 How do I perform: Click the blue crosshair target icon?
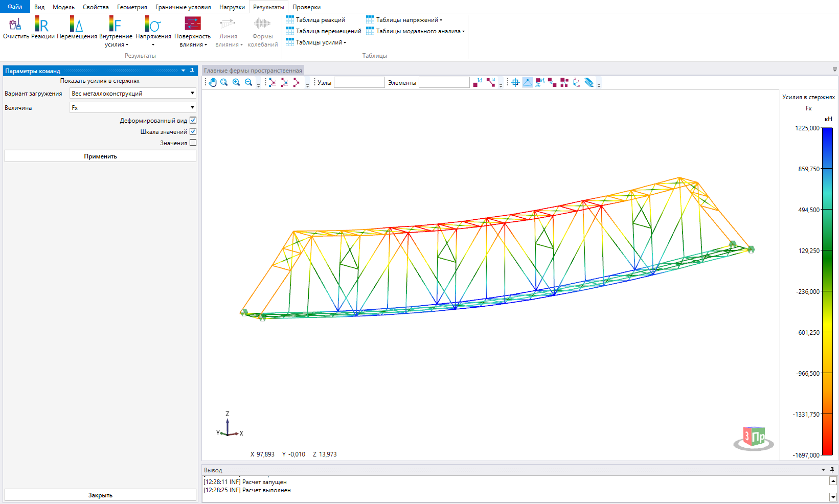pos(515,82)
